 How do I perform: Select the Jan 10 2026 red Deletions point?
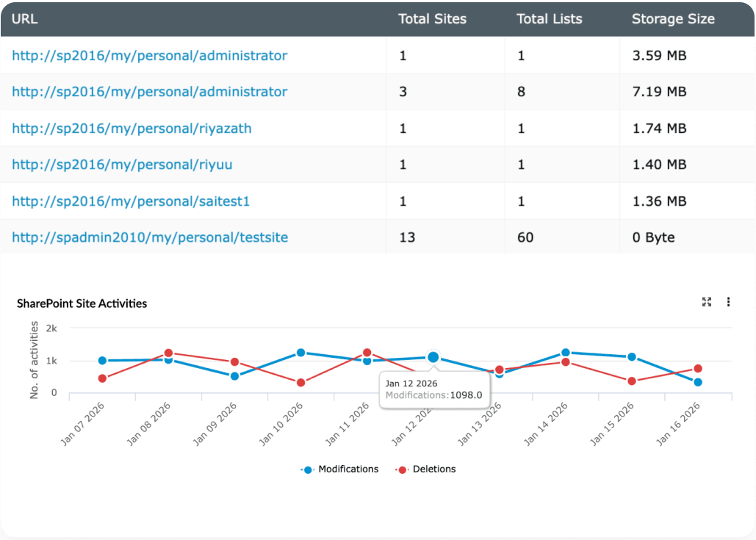click(299, 381)
